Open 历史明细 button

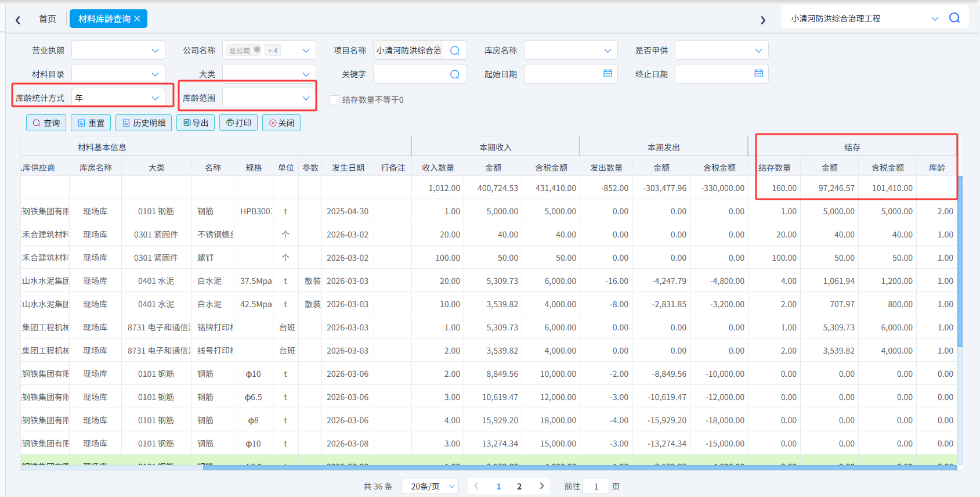pos(143,123)
